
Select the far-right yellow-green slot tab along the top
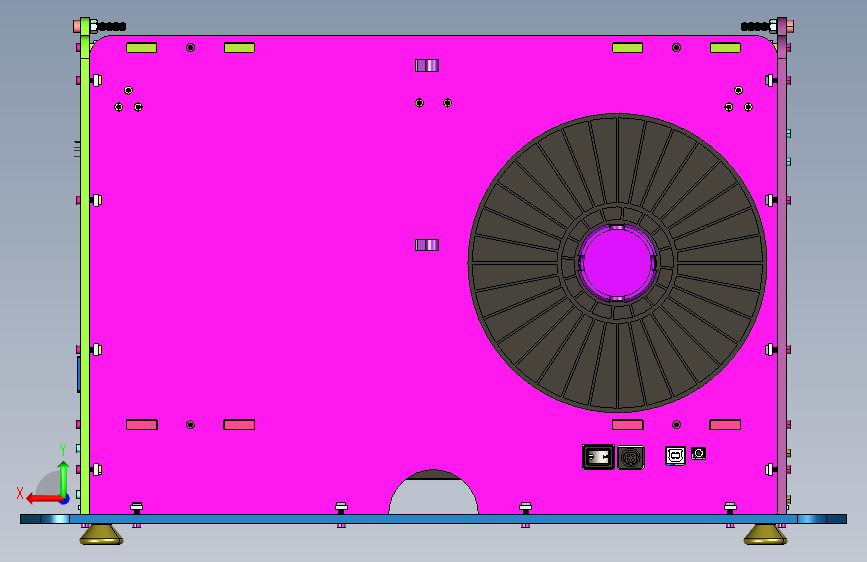[725, 48]
